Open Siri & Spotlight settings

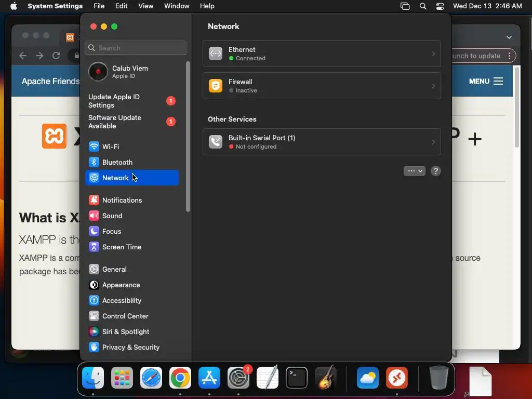[131, 332]
